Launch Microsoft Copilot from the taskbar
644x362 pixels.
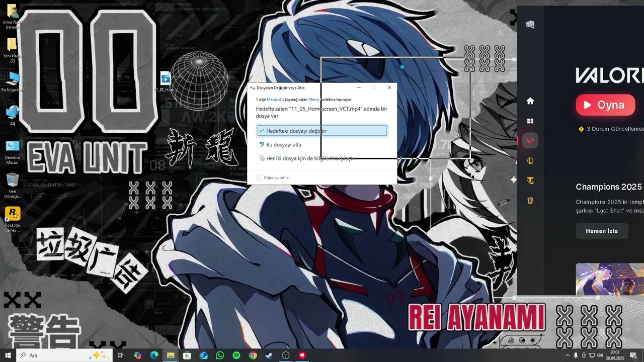tap(137, 355)
